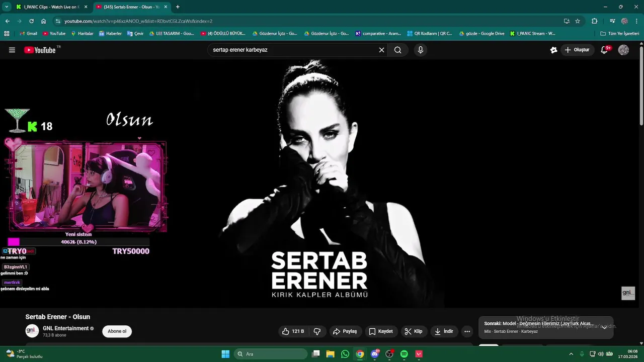
Task: Click the address bar URL
Action: point(138,21)
